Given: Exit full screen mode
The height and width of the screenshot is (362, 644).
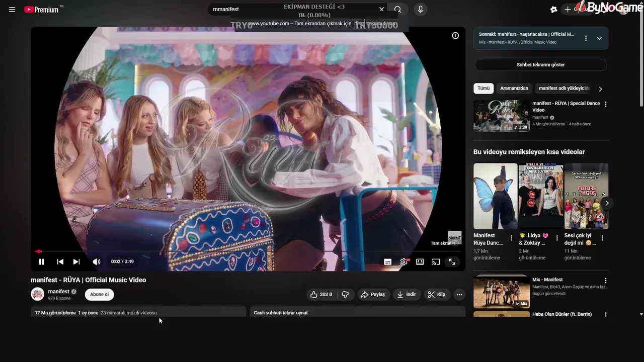Looking at the screenshot, I should coord(452,261).
